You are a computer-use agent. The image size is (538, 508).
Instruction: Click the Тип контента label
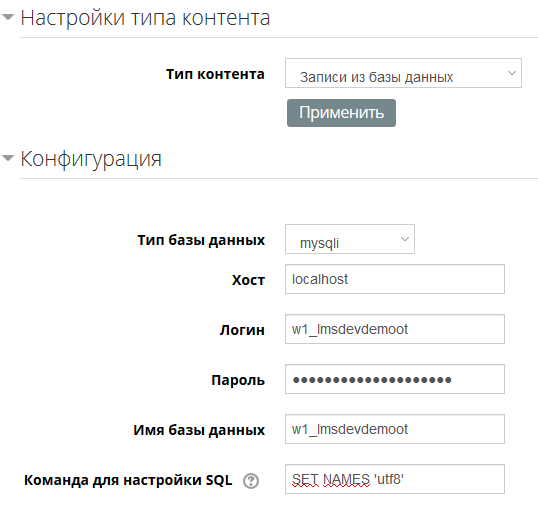click(x=215, y=74)
